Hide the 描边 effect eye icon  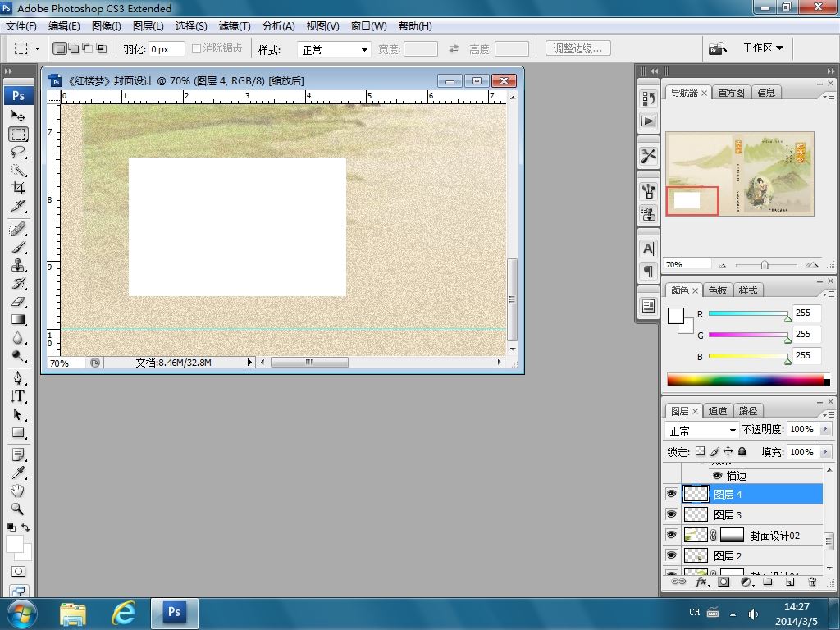point(717,476)
